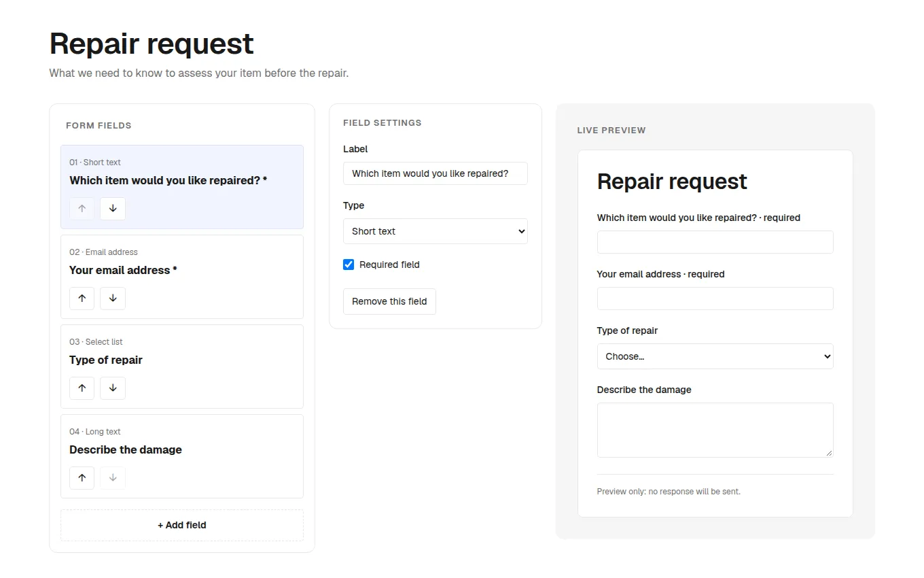Viewport: 924px width, 578px height.
Task: Click the '04 · Long text' type caption
Action: pyautogui.click(x=95, y=432)
